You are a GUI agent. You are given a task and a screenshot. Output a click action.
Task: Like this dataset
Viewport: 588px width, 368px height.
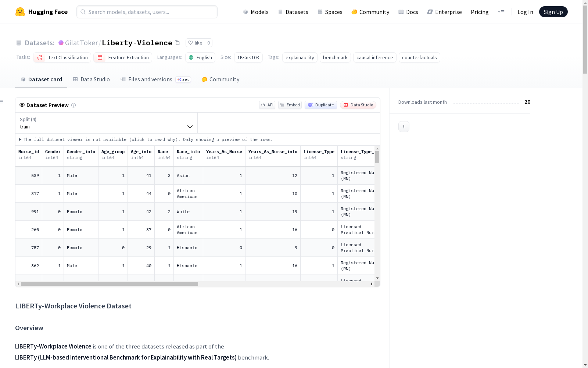tap(195, 43)
